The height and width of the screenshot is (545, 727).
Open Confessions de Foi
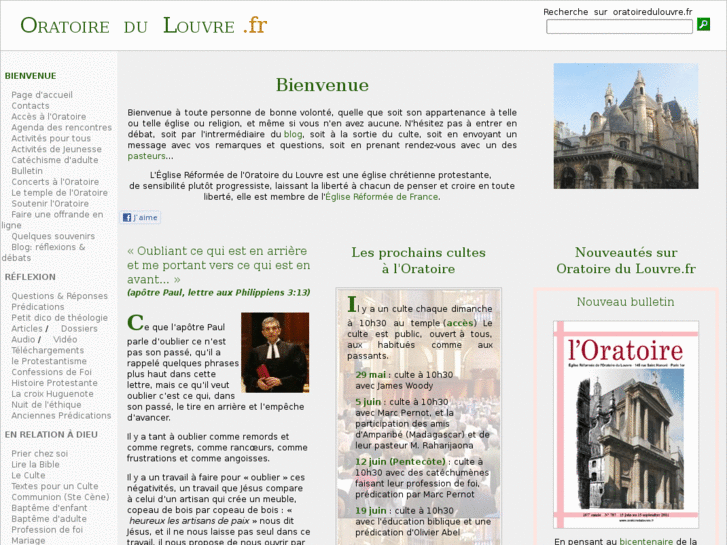pyautogui.click(x=51, y=372)
